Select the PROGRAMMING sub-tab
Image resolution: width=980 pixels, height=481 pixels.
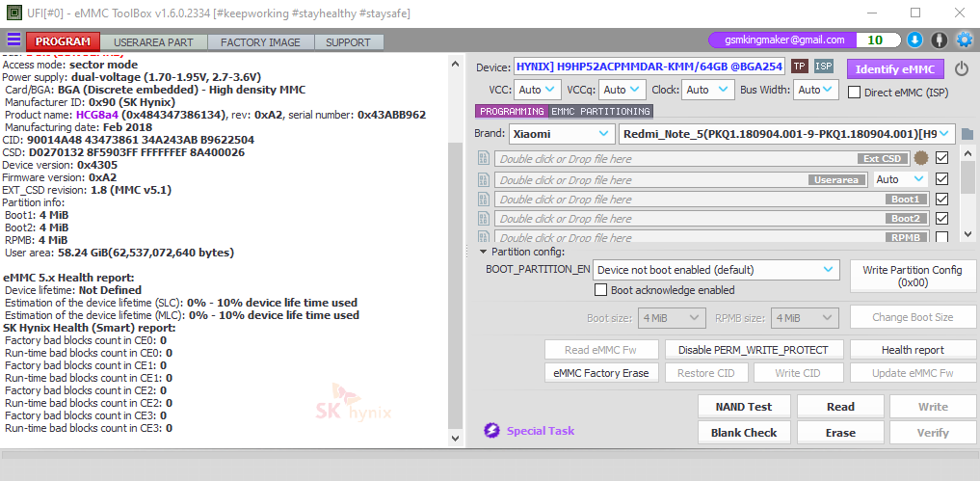tap(512, 112)
